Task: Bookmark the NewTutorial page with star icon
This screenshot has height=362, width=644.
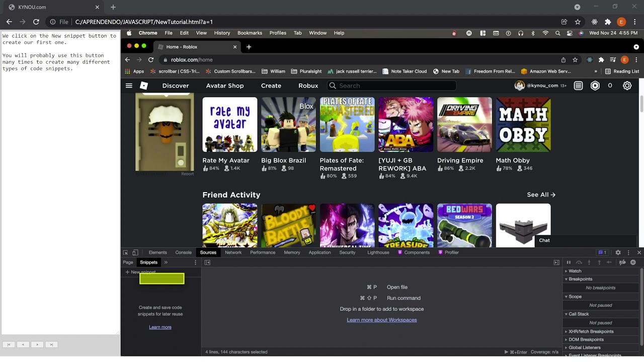Action: pyautogui.click(x=578, y=22)
